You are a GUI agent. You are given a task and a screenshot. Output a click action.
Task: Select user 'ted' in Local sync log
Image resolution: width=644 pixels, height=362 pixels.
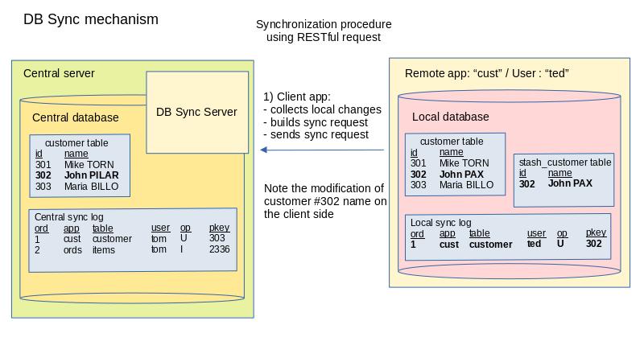click(x=534, y=244)
